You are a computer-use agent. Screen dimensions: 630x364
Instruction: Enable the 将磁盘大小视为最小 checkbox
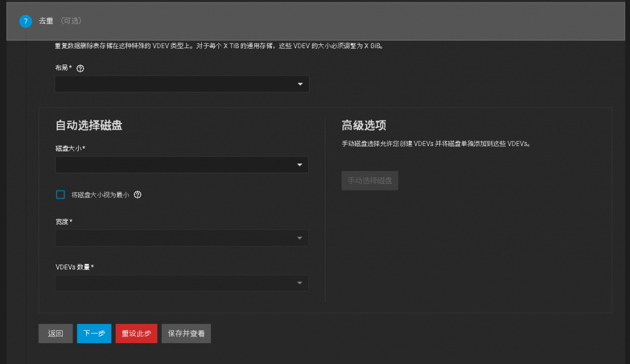[x=60, y=195]
